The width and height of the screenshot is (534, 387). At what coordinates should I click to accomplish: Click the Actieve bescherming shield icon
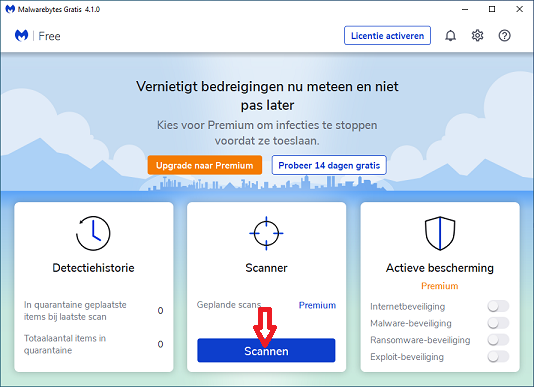pos(440,233)
